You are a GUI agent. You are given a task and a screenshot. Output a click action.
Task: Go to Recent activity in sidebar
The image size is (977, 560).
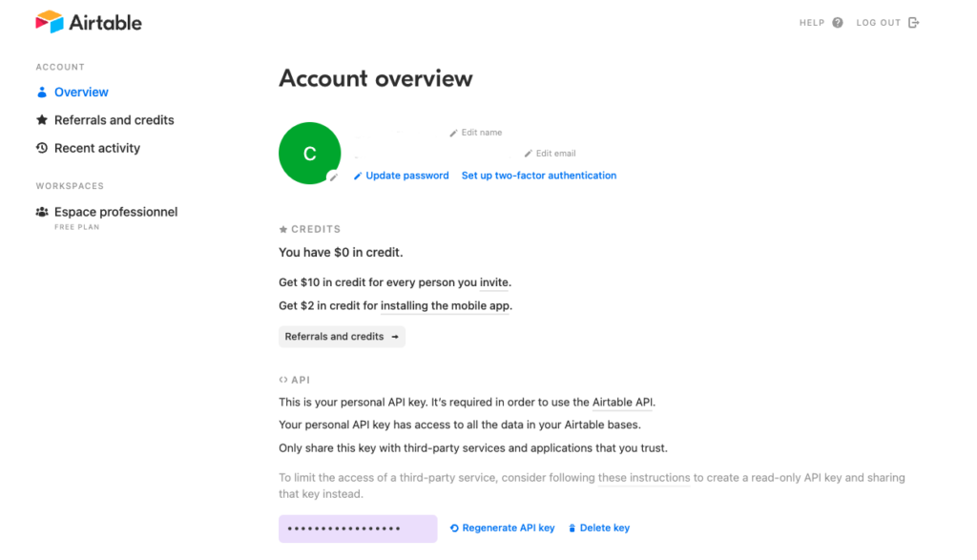point(96,148)
